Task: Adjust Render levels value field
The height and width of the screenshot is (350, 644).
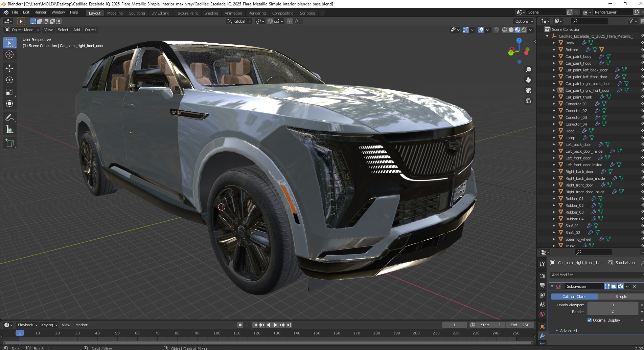Action: tap(613, 312)
